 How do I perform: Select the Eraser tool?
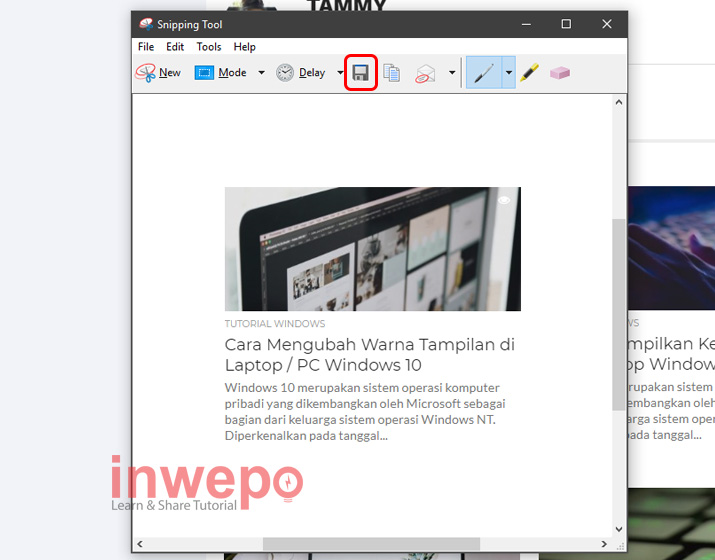click(560, 73)
